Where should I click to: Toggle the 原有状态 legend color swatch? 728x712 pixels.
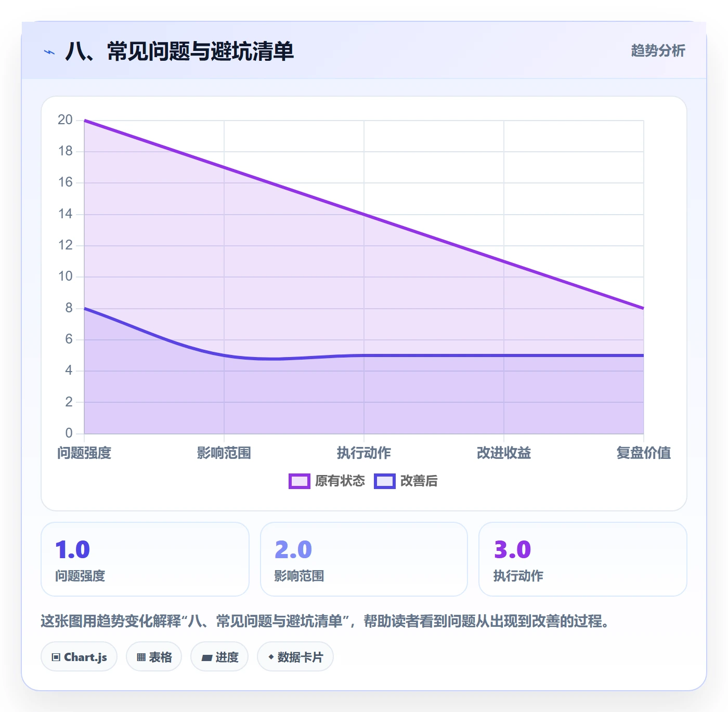tap(300, 481)
